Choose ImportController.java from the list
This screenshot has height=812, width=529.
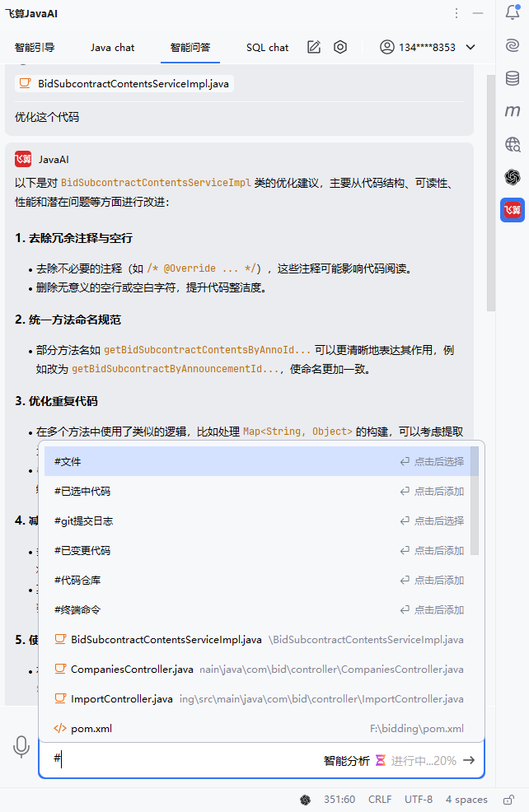pyautogui.click(x=259, y=698)
